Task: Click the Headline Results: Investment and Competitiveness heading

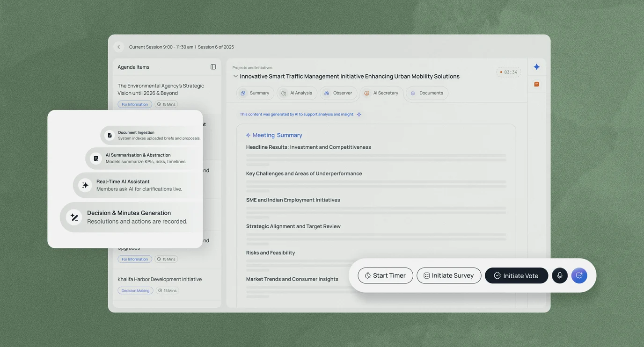Action: pyautogui.click(x=308, y=147)
